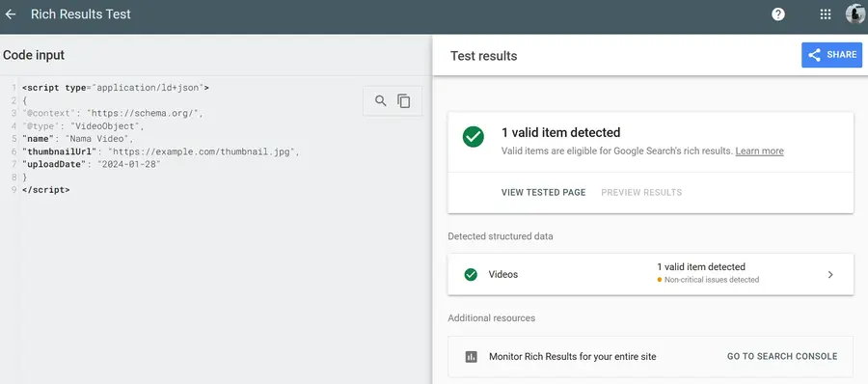
Task: Click the Non-critical issues detected text
Action: coord(712,280)
